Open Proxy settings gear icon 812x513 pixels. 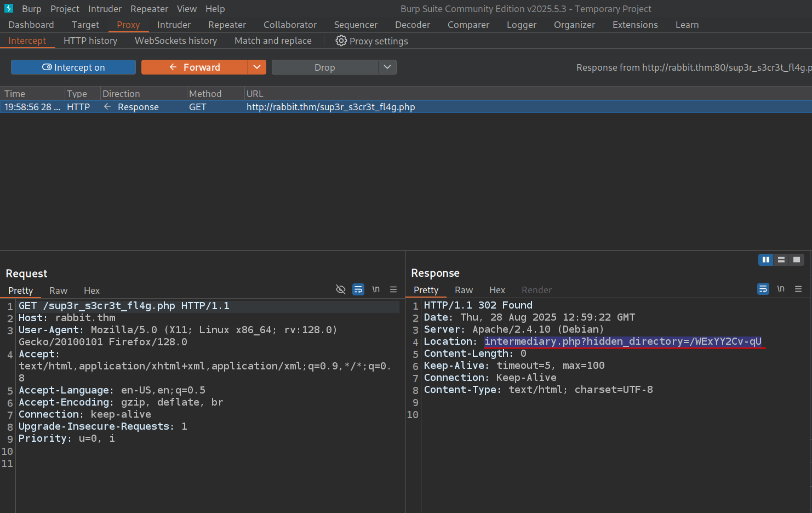point(341,41)
